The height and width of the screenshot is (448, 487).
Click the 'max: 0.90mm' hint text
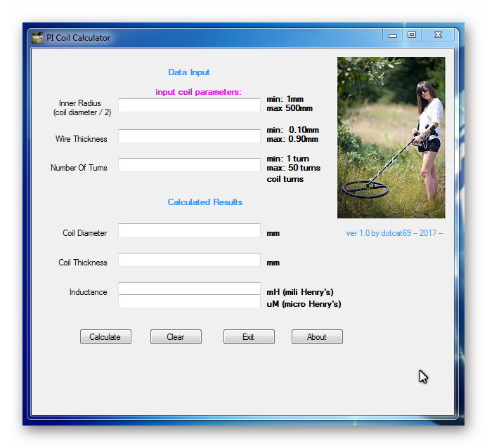pyautogui.click(x=292, y=139)
